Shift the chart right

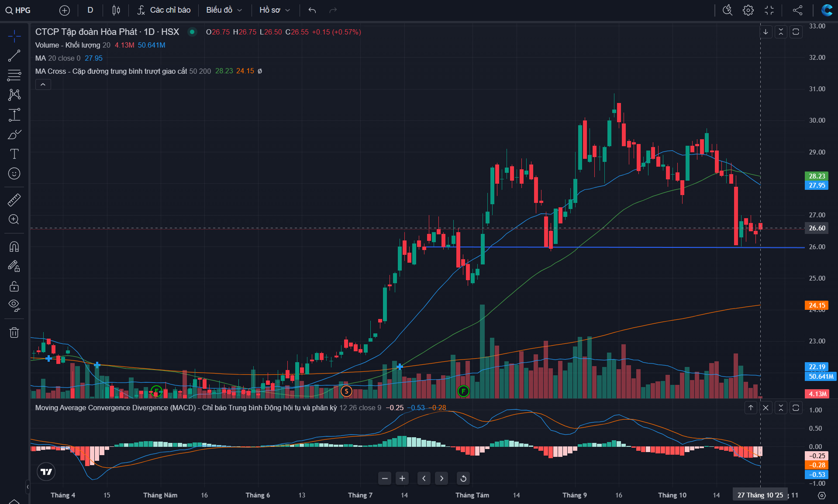441,478
